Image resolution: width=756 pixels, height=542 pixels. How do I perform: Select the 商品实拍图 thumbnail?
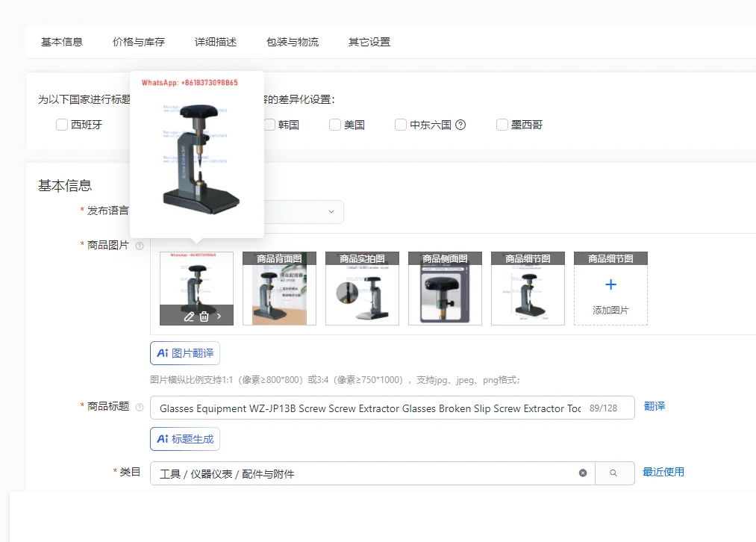tap(362, 288)
